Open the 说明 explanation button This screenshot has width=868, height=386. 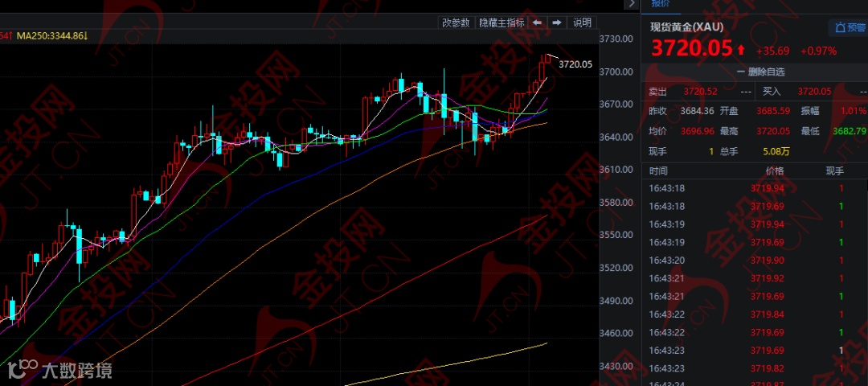point(583,23)
